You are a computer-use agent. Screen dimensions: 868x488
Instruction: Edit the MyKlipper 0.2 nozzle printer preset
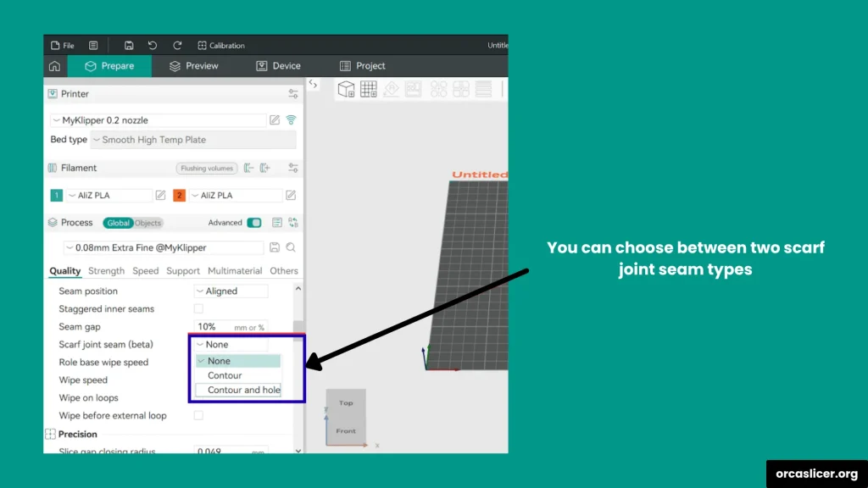coord(275,120)
